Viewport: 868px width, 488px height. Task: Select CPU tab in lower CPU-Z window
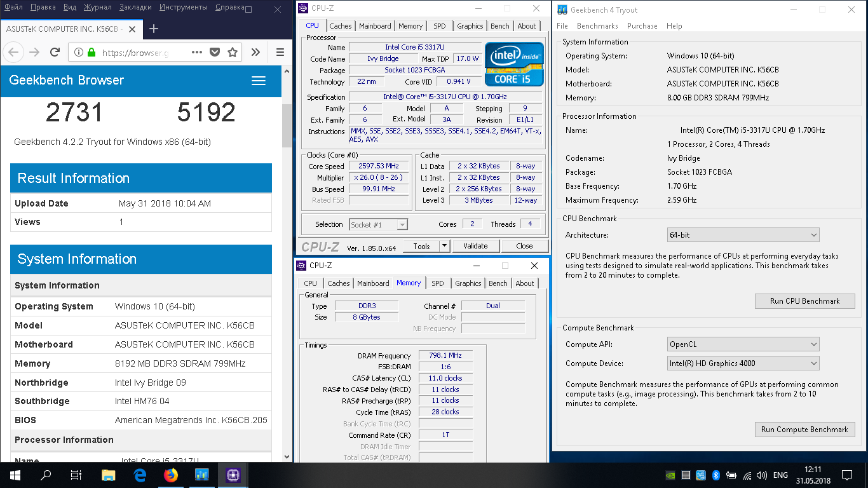[310, 283]
